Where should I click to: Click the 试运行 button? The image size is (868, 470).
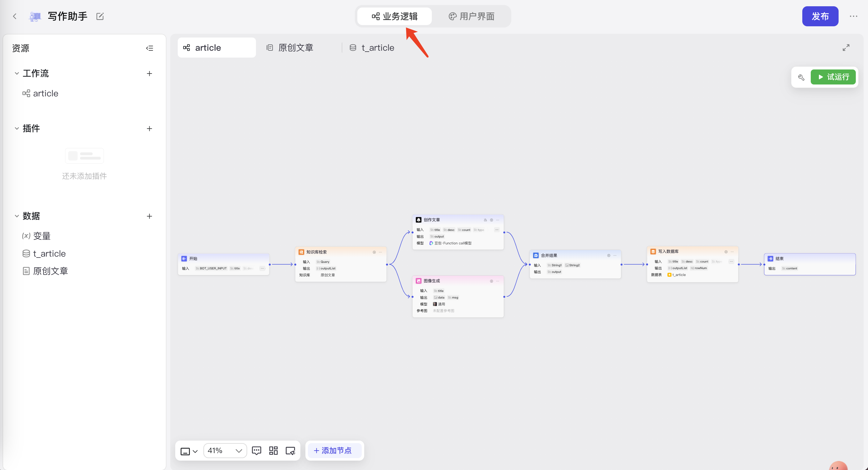pos(833,77)
